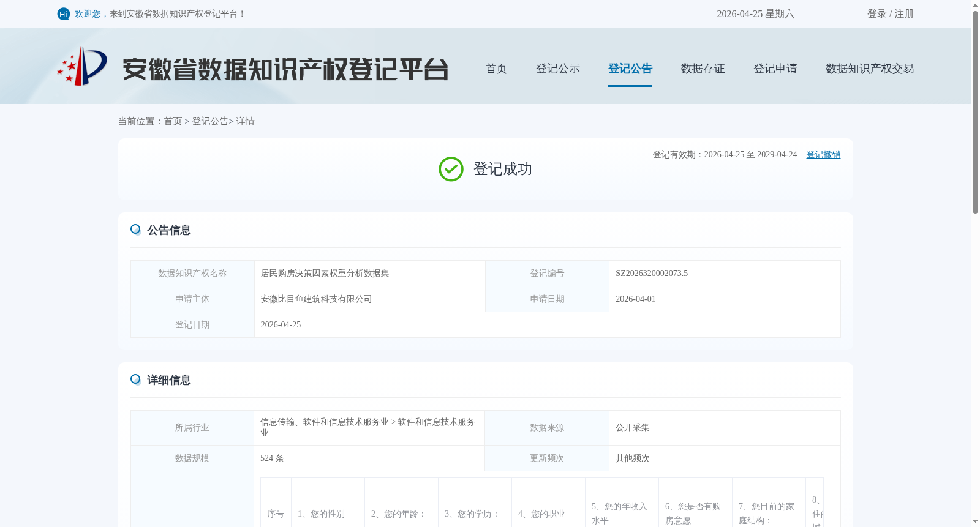The height and width of the screenshot is (527, 980).
Task: Click the 登录 / 注册 link
Action: pos(891,14)
